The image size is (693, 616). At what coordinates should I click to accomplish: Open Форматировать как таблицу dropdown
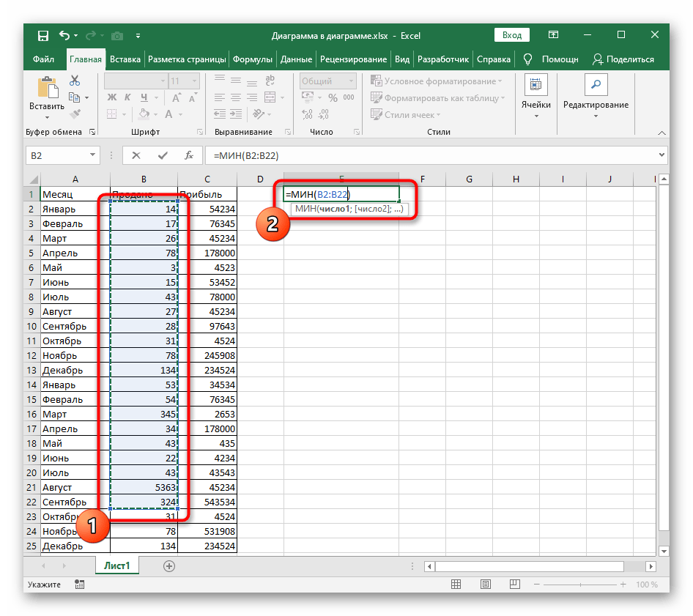pyautogui.click(x=438, y=98)
